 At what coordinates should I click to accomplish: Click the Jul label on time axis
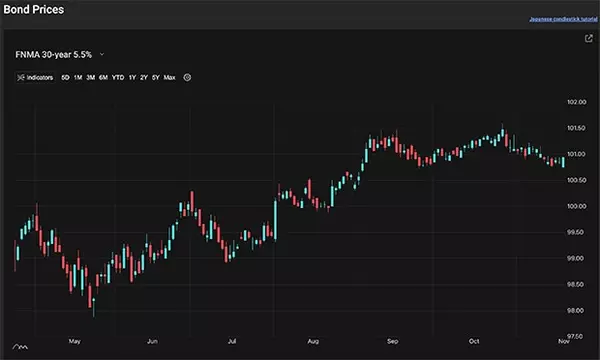(x=232, y=341)
